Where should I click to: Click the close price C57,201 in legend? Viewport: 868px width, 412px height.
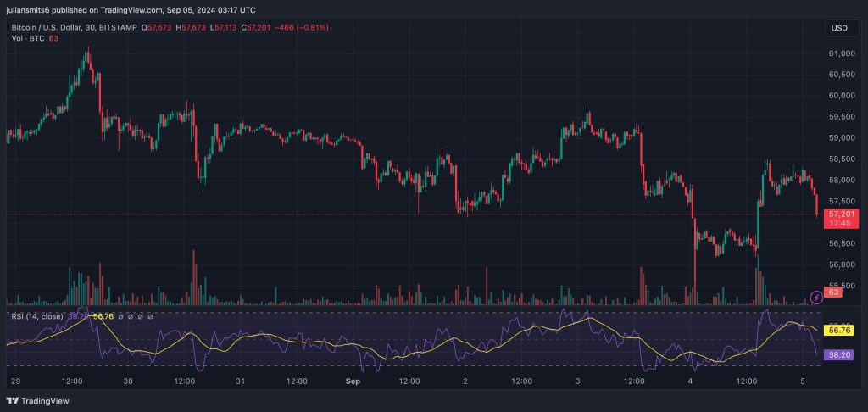pyautogui.click(x=259, y=28)
